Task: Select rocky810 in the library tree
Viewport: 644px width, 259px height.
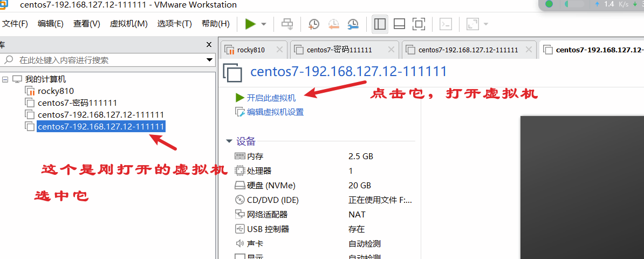Action: pos(56,91)
